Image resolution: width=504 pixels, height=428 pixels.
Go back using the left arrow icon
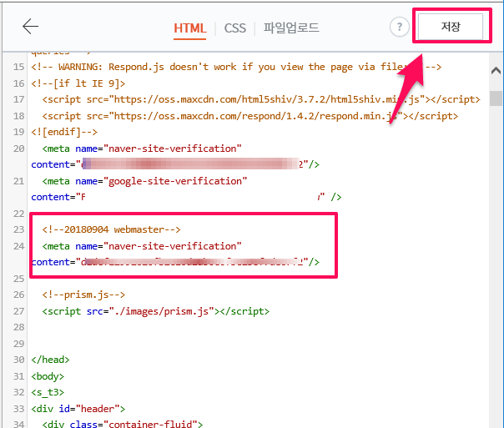pos(31,26)
